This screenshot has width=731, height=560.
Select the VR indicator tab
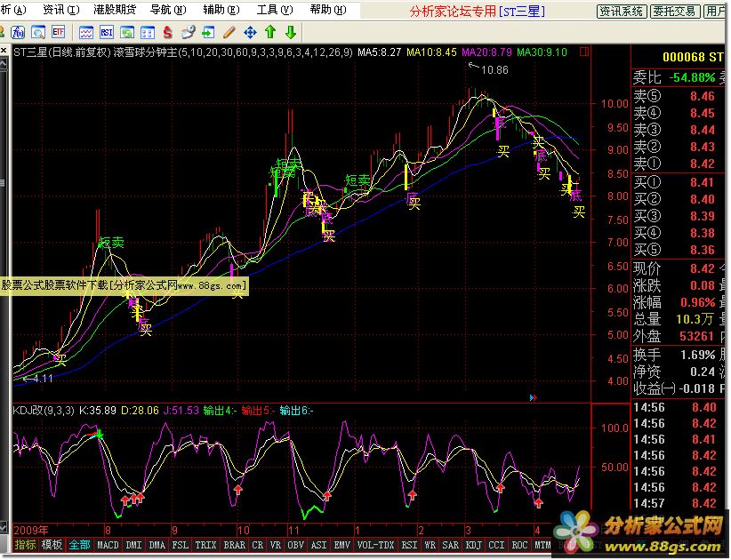coord(276,545)
